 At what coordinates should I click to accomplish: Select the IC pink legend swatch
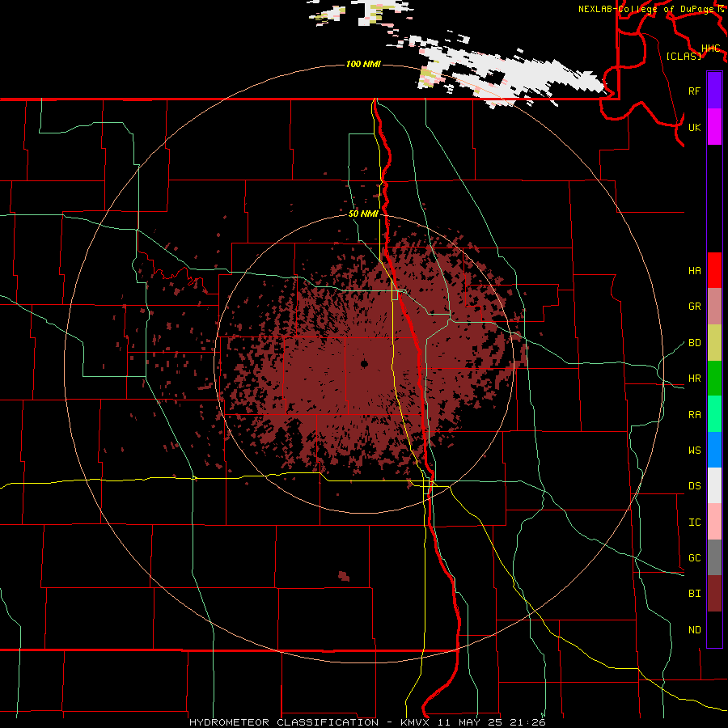pos(714,522)
